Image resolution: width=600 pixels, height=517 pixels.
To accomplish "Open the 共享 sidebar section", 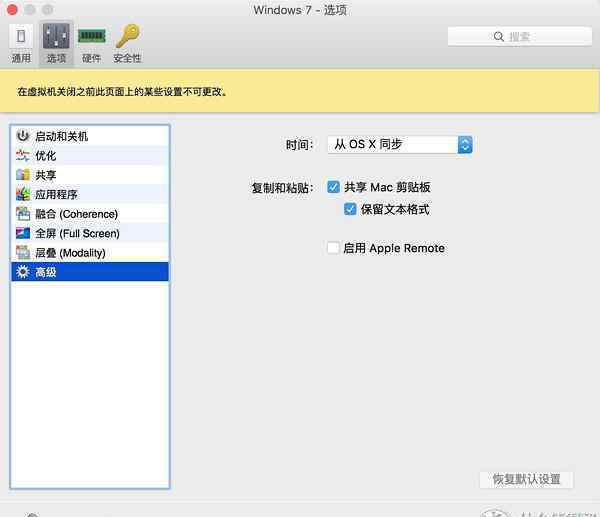I will [90, 175].
